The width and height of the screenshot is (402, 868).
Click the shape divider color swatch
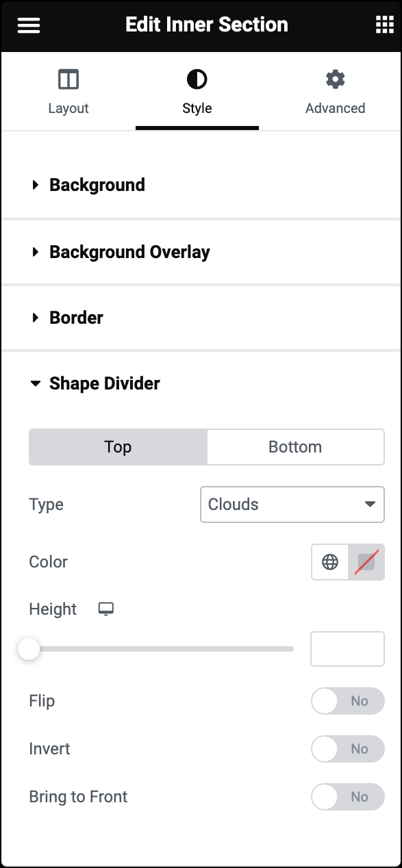tap(364, 562)
